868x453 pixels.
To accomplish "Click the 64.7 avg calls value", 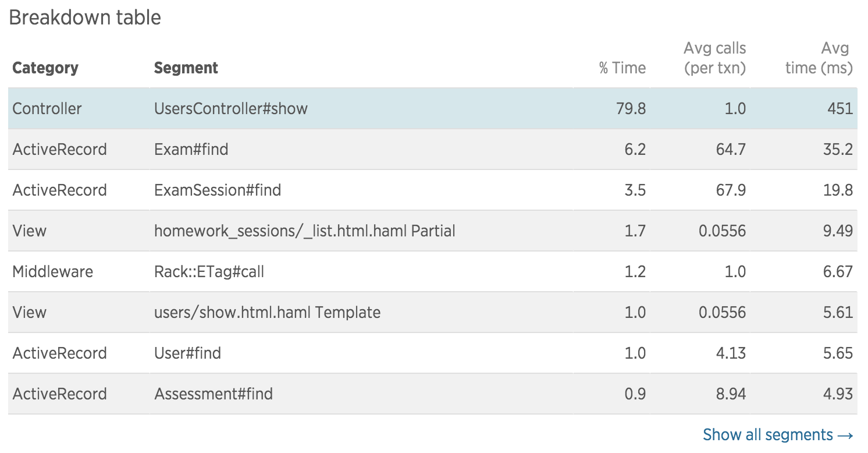I will [x=731, y=150].
